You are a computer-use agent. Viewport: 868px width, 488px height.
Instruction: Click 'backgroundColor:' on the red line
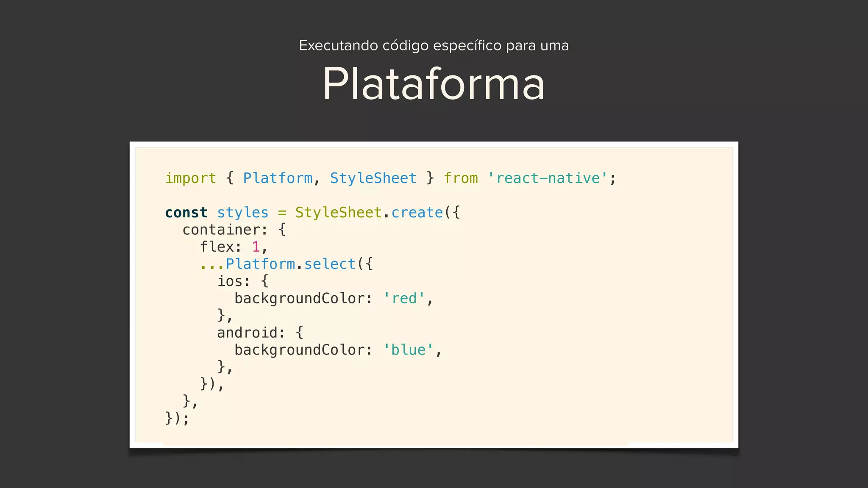[x=303, y=299]
